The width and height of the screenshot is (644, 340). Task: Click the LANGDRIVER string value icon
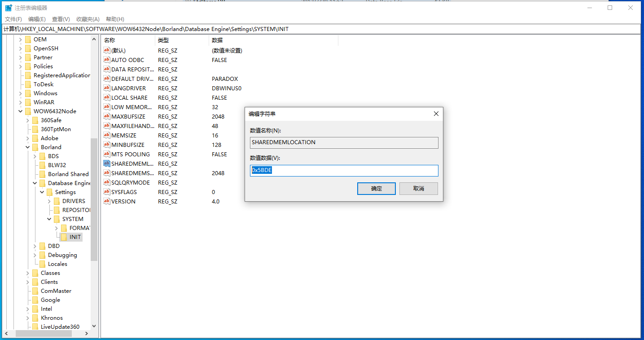(107, 88)
